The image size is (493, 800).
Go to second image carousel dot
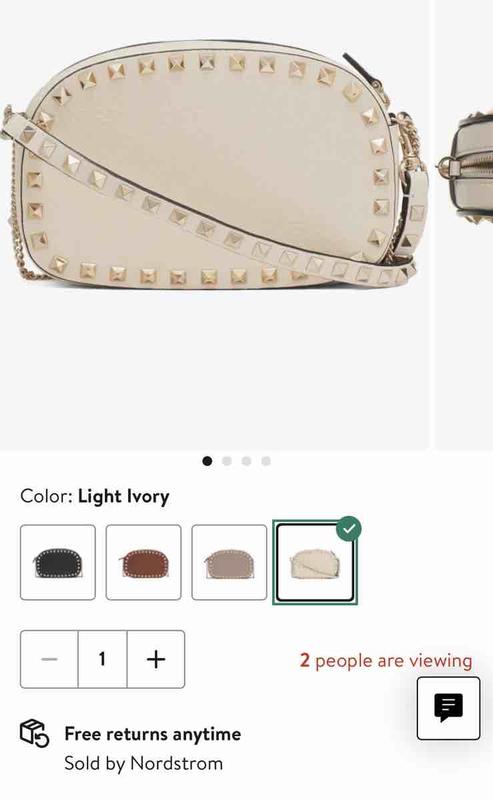coord(227,461)
